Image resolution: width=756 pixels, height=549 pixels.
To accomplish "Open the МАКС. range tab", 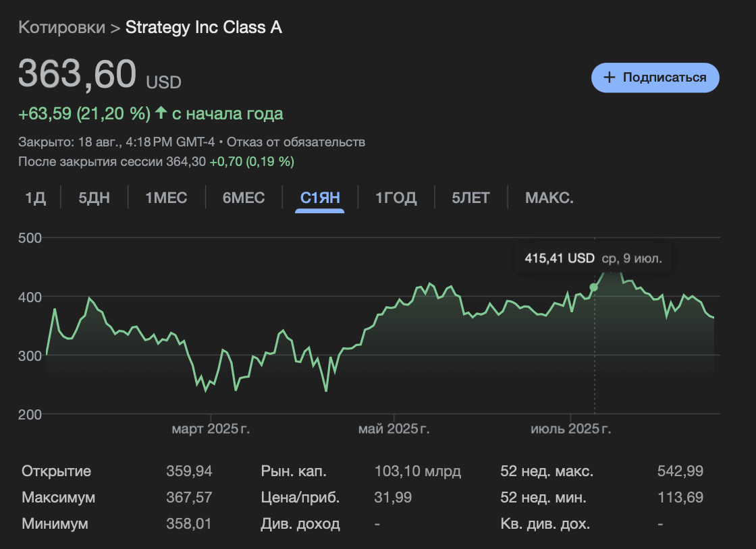I will point(549,198).
